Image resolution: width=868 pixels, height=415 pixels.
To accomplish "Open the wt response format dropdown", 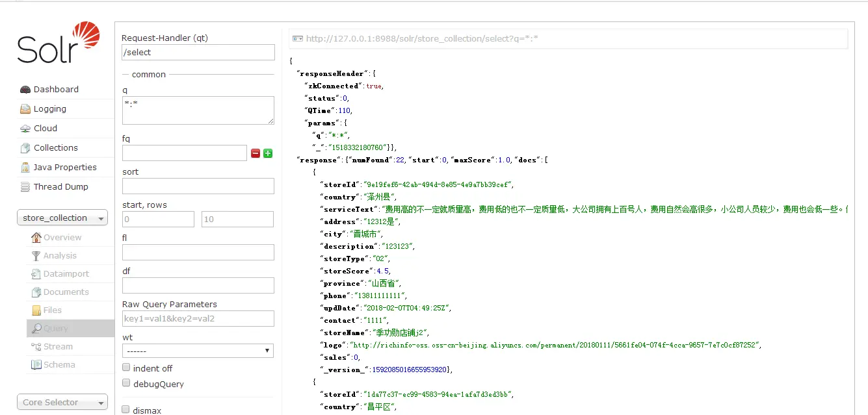I will 198,351.
